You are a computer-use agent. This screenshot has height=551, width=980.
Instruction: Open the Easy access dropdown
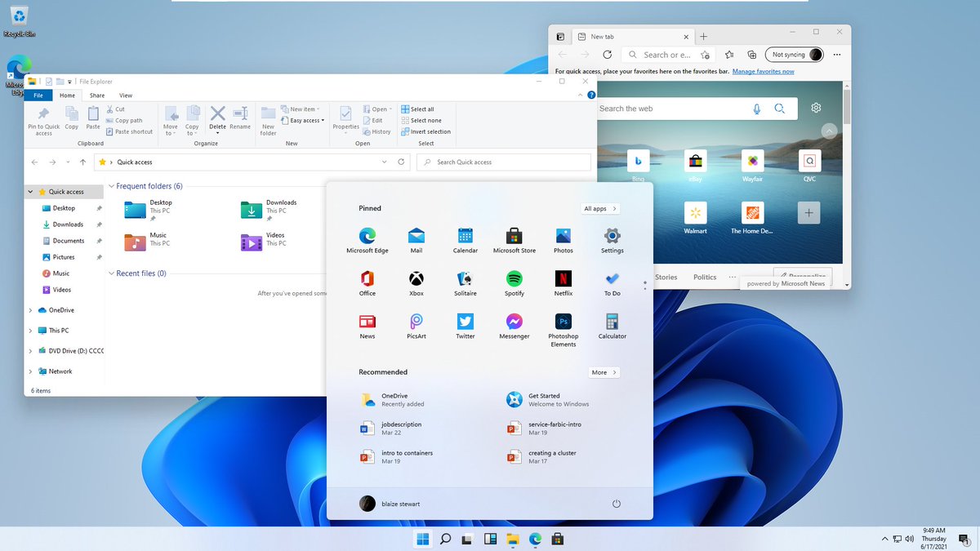[302, 120]
